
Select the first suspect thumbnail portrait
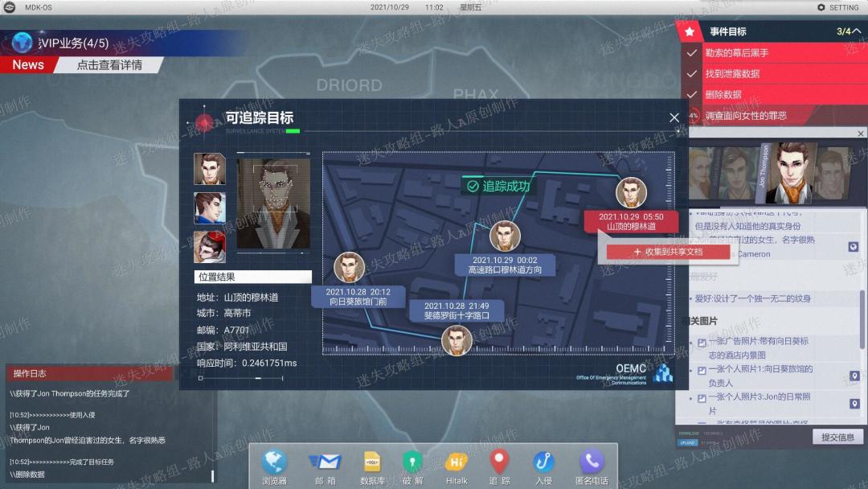[210, 168]
